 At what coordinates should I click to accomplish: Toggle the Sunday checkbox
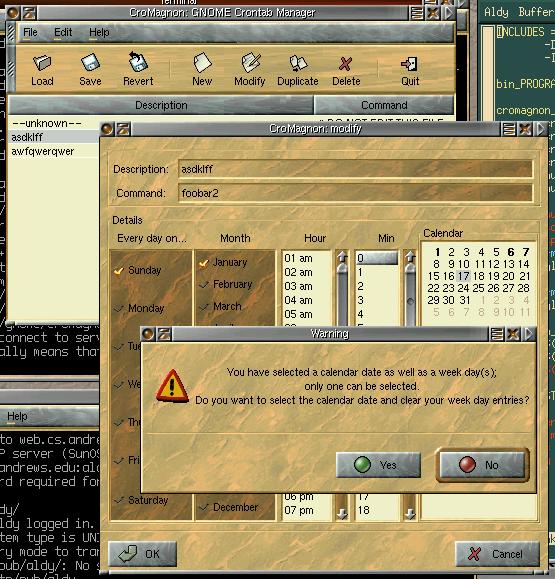(x=119, y=271)
